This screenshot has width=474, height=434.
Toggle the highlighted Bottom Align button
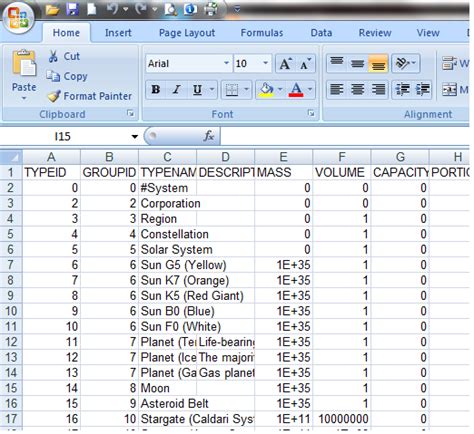click(378, 63)
